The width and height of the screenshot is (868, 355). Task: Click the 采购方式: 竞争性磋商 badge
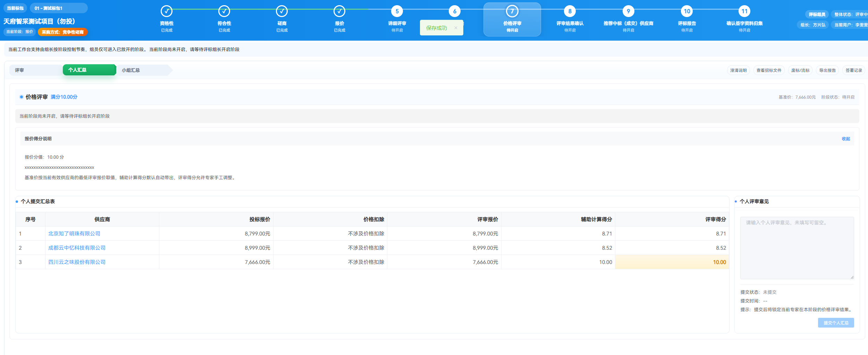[x=63, y=32]
